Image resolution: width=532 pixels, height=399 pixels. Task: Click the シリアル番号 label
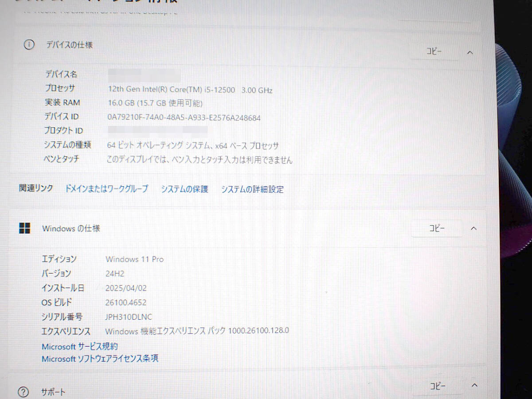62,317
